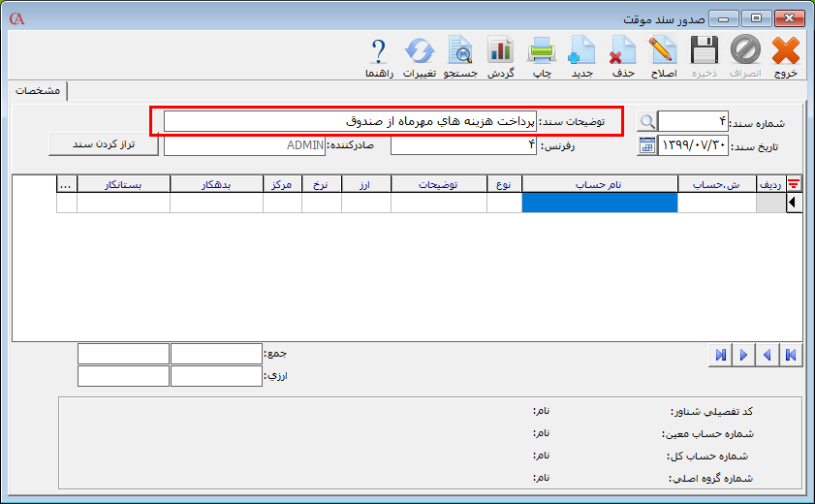Click the ذخیره (save) floppy disk icon
Image resolution: width=815 pixels, height=504 pixels.
coord(705,50)
